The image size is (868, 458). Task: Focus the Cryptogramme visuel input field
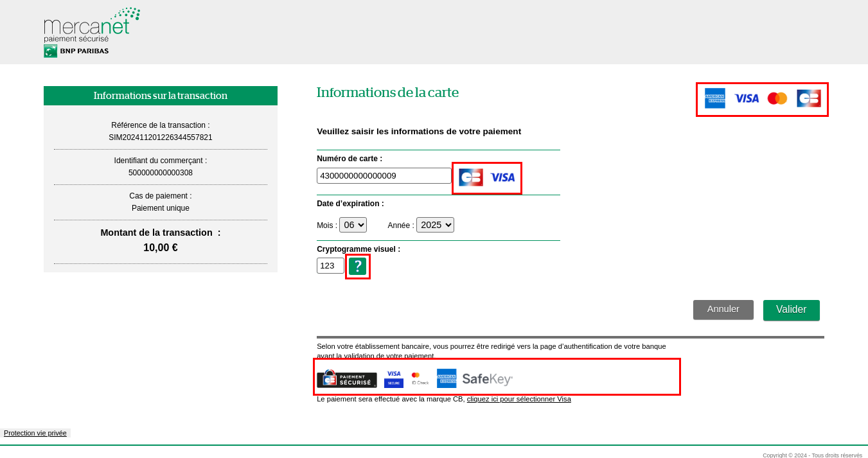coord(330,266)
